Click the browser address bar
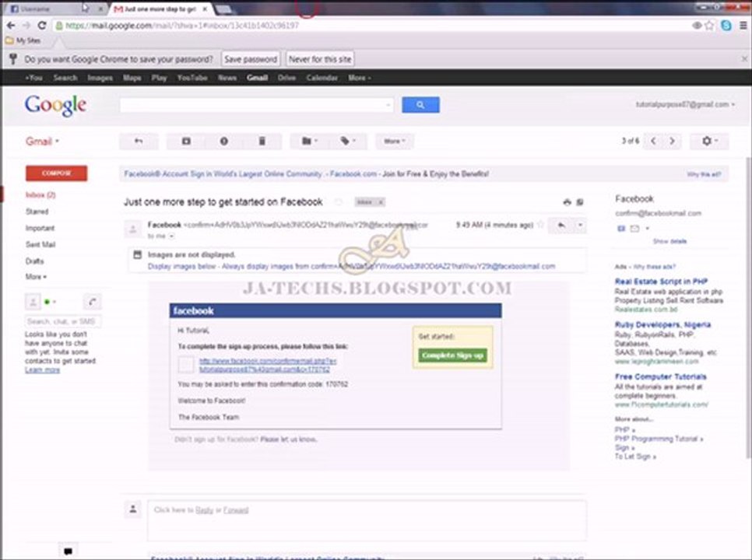This screenshot has height=560, width=752. 369,26
